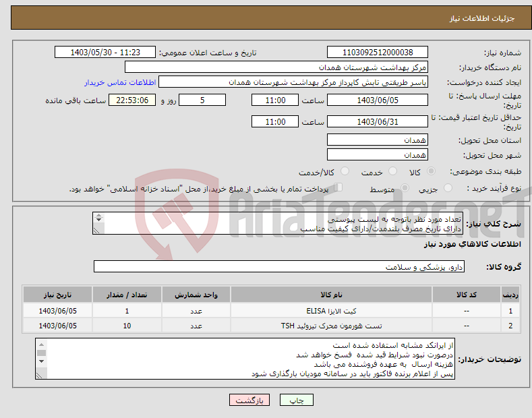Click resize grip of توضیحات خریدار textarea
Screen dimensions: 532x418
pos(39,376)
